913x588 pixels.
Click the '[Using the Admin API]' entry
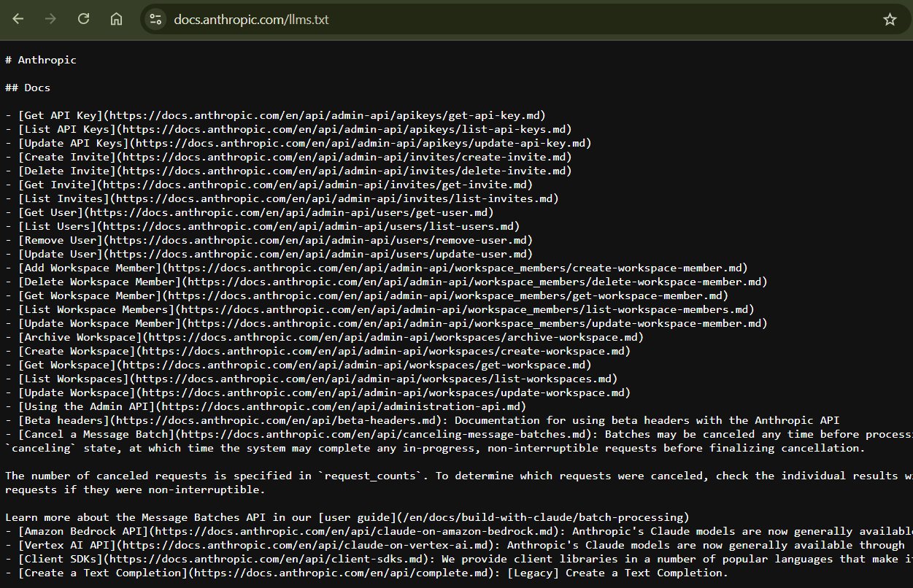[x=266, y=406]
